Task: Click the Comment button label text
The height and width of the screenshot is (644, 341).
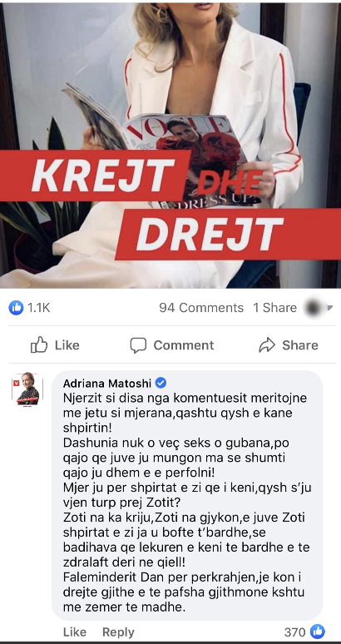Action: pyautogui.click(x=184, y=345)
